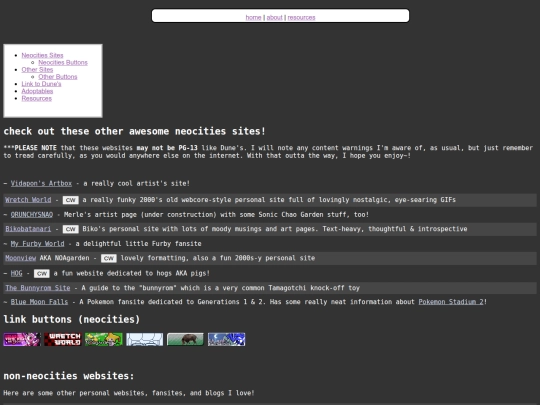540x405 pixels.
Task: Click the CW badge on the Moonview row
Action: click(109, 259)
